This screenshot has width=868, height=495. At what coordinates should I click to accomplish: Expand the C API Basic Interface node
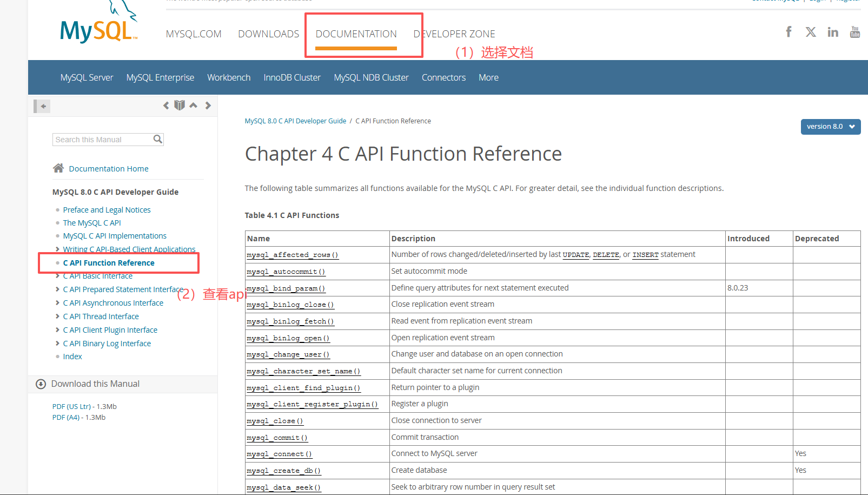pos(58,276)
